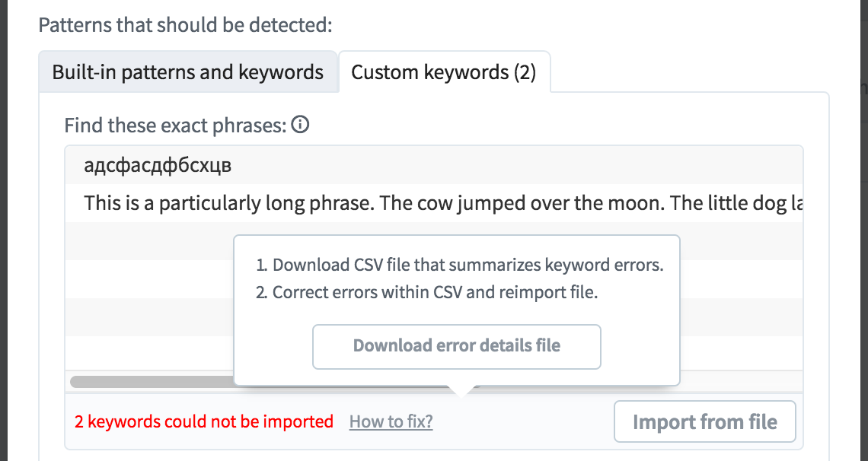The width and height of the screenshot is (868, 461).
Task: Click Download error details file button
Action: pyautogui.click(x=457, y=347)
